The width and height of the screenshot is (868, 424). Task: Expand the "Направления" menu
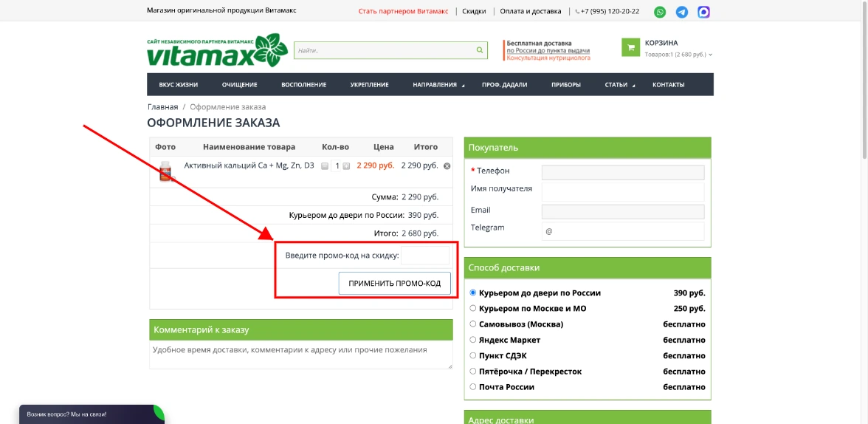(x=438, y=85)
